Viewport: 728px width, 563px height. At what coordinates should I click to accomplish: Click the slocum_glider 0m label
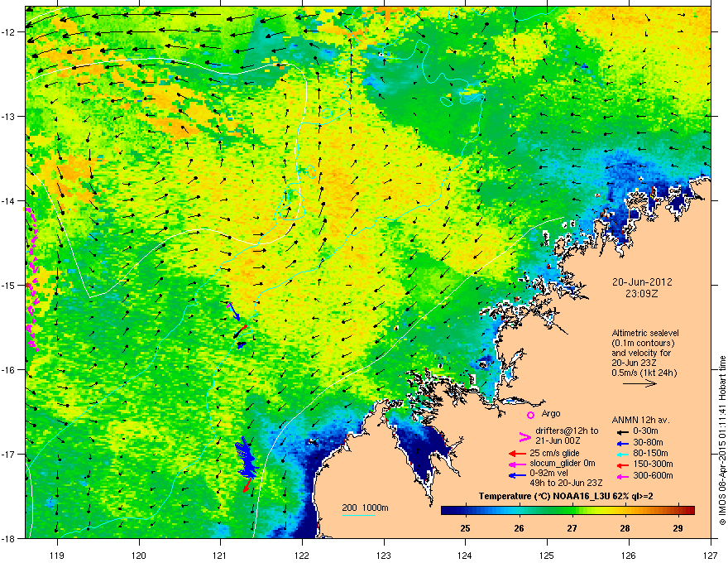[563, 464]
